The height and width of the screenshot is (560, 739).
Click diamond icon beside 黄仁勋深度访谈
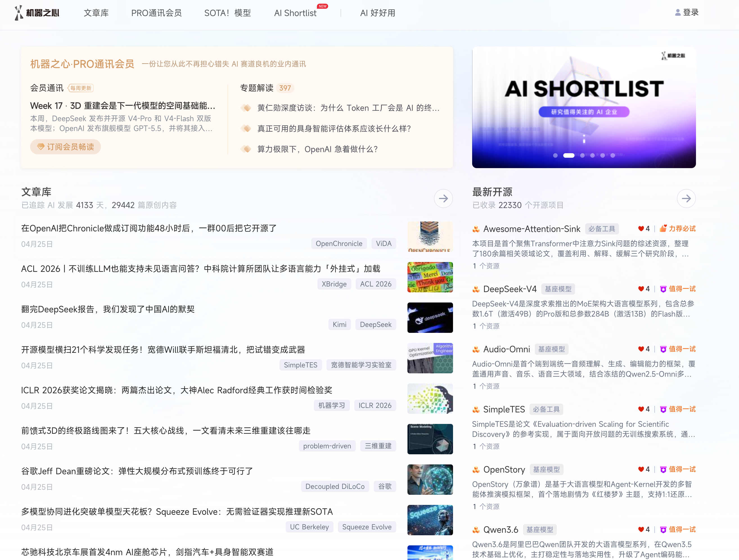point(246,108)
